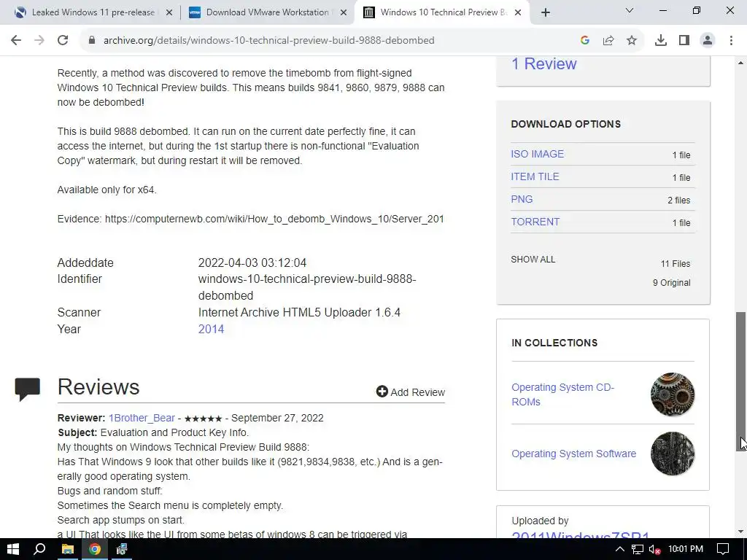Click the scrollbar up arrow

741,63
